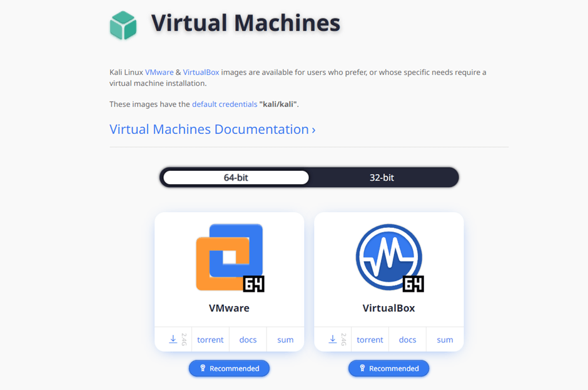The image size is (588, 390).
Task: Click the Recommended badge under VMware
Action: click(229, 368)
